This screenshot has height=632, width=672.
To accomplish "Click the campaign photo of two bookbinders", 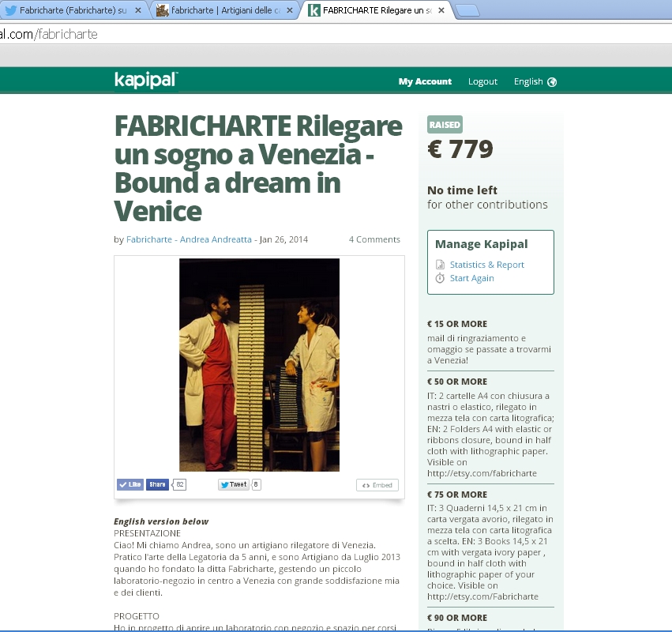I will (x=259, y=364).
